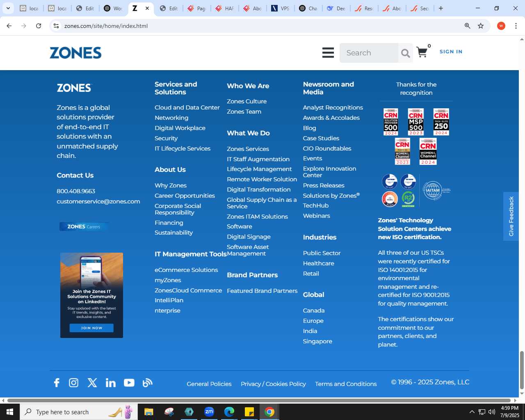The width and height of the screenshot is (525, 420).
Task: Open the Healthcare industry link
Action: (318, 263)
